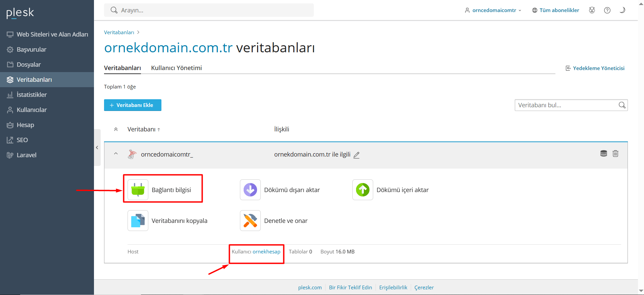Click Dökümü içeri aktar upload icon

(362, 190)
